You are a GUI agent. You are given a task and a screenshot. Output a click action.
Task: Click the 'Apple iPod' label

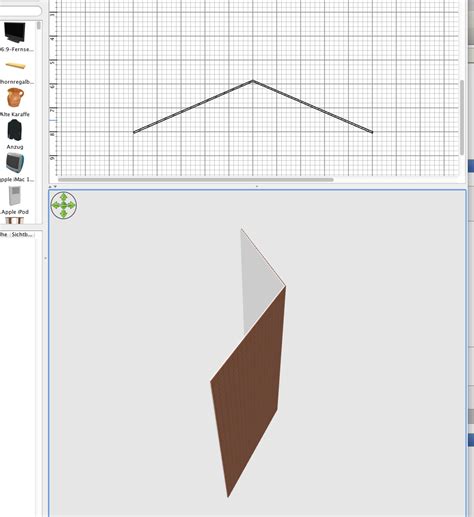15,212
